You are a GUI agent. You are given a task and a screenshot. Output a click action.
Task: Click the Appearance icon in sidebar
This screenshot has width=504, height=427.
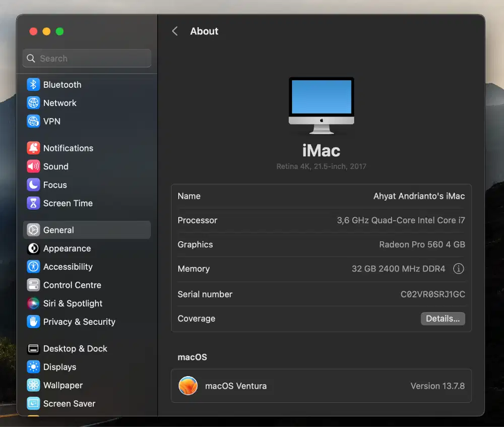(x=33, y=249)
